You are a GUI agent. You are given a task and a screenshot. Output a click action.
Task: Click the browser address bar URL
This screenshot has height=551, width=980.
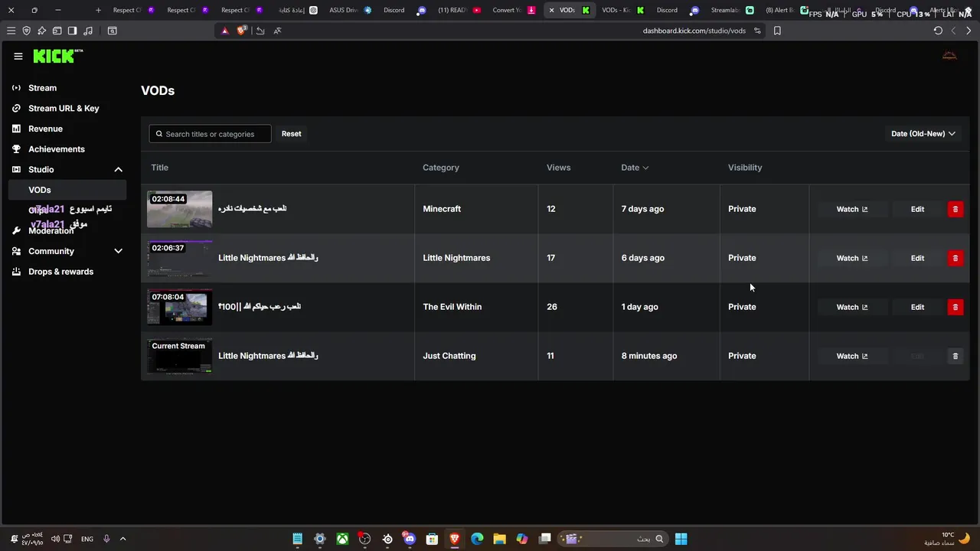tap(694, 31)
